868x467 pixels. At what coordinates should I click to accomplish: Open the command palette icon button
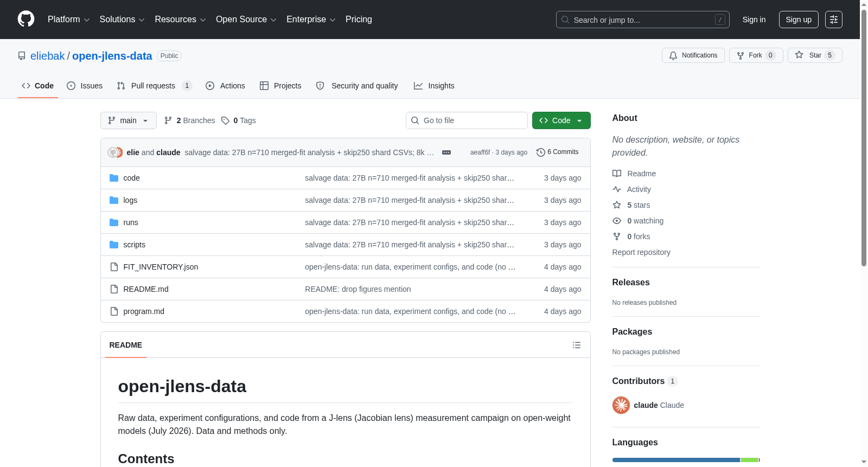pos(834,20)
